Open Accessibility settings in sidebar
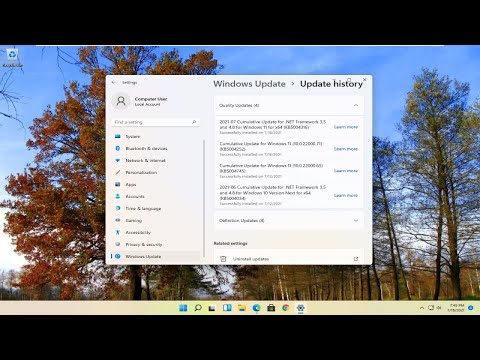 click(x=156, y=232)
